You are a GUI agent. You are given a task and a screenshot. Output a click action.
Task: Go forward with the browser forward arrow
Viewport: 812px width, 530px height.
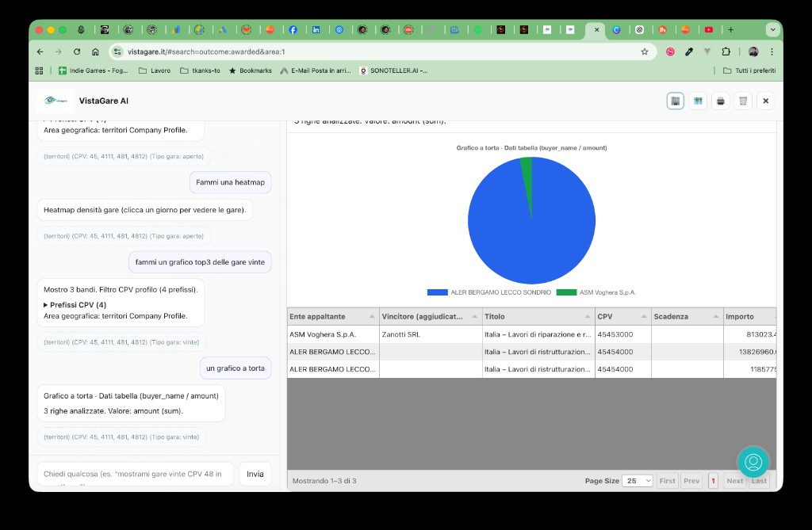[x=59, y=51]
